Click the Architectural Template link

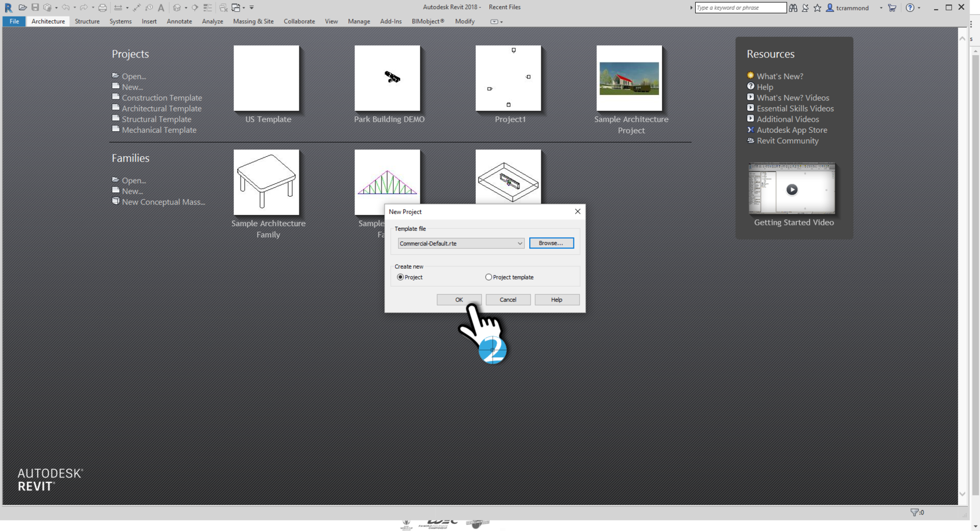pos(162,108)
